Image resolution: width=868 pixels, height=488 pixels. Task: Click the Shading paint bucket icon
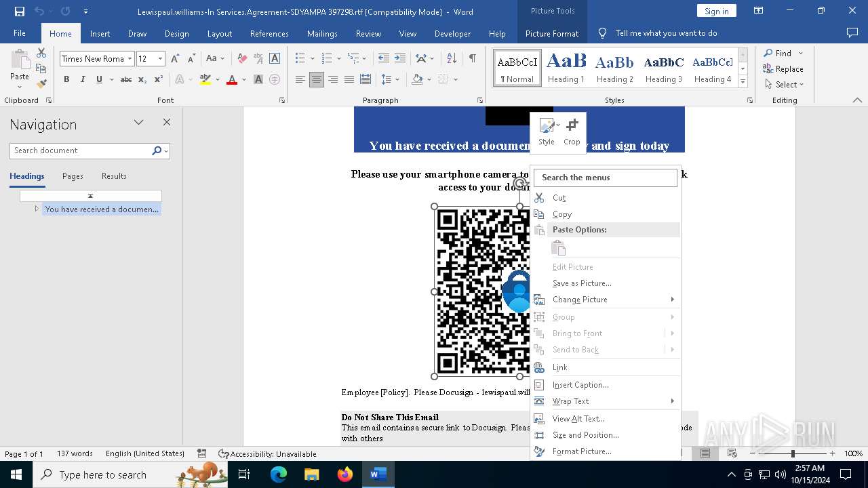pos(417,79)
